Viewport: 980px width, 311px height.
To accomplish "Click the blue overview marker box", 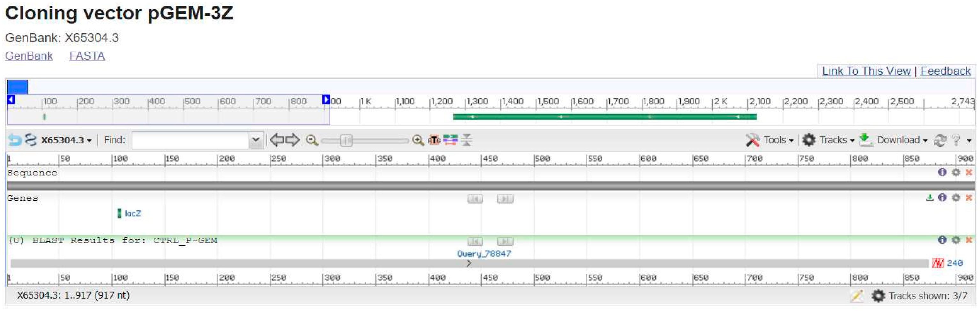I will click(x=18, y=87).
